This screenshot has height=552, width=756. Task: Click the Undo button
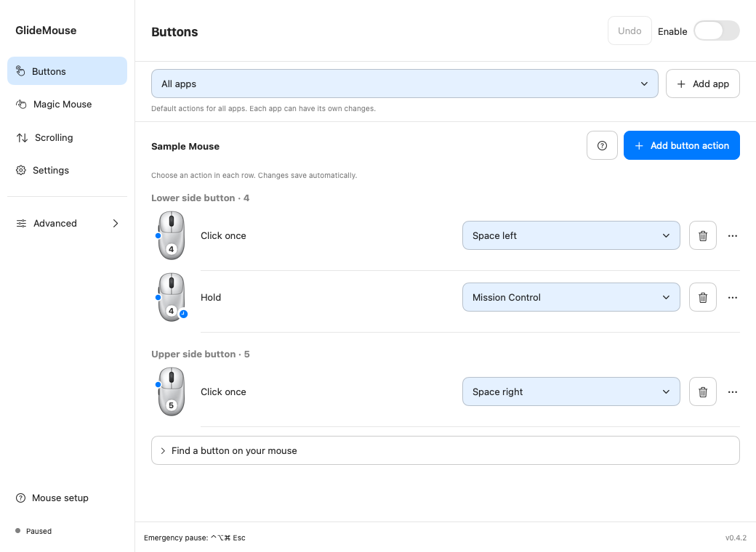[x=630, y=31]
